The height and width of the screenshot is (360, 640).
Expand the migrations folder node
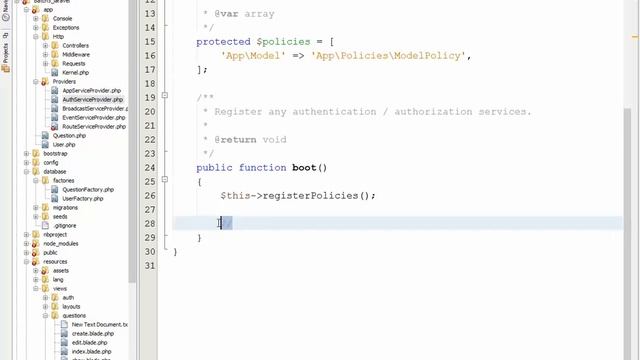click(36, 207)
